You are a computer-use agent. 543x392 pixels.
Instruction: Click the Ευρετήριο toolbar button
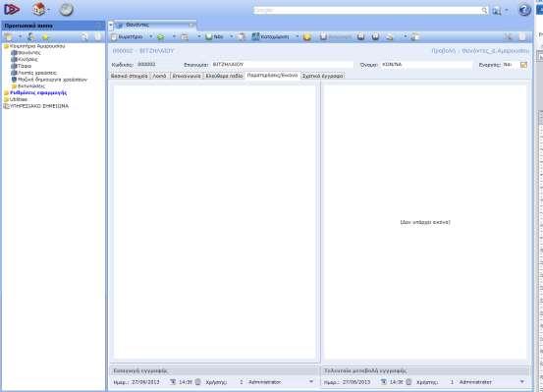pyautogui.click(x=128, y=36)
